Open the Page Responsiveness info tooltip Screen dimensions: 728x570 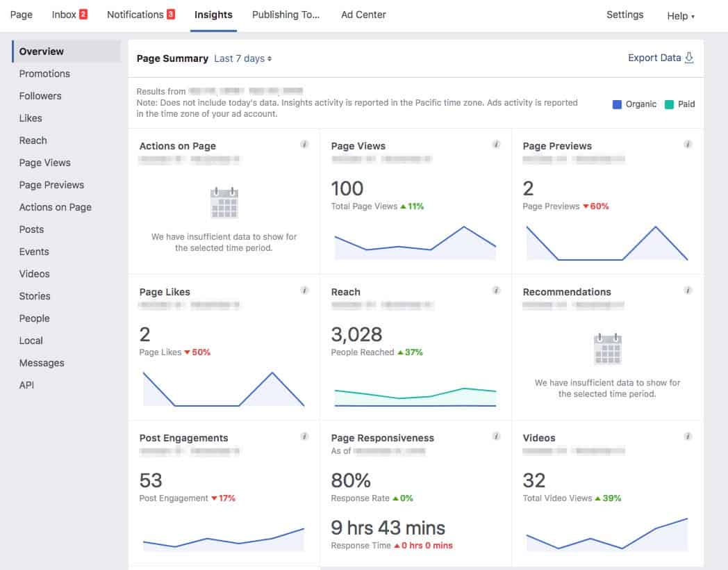(497, 436)
